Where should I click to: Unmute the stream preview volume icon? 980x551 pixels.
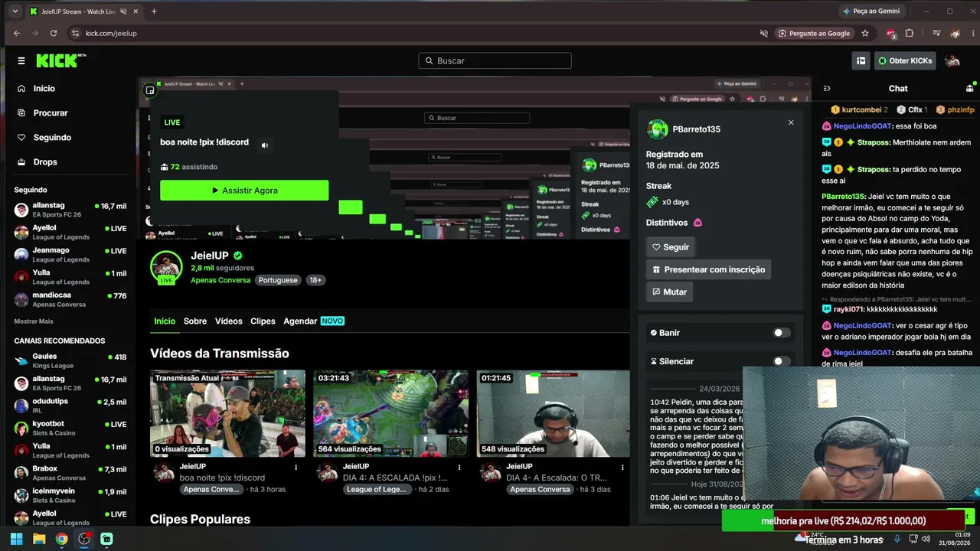(x=265, y=145)
